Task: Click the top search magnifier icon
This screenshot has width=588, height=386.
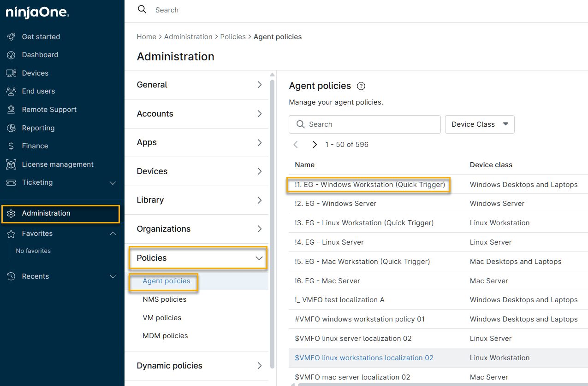Action: (x=142, y=9)
